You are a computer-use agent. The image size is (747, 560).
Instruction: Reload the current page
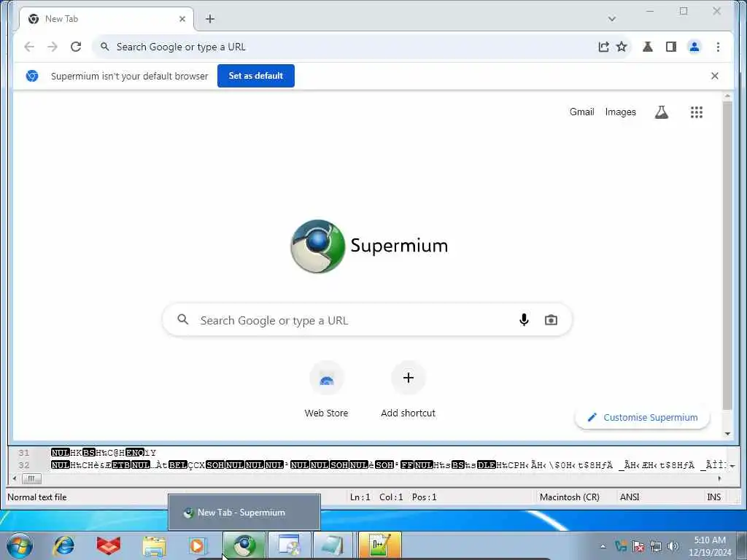coord(76,47)
